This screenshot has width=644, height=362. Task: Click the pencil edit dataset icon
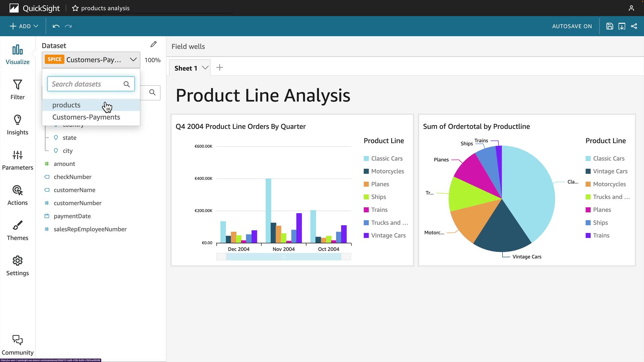pos(153,44)
